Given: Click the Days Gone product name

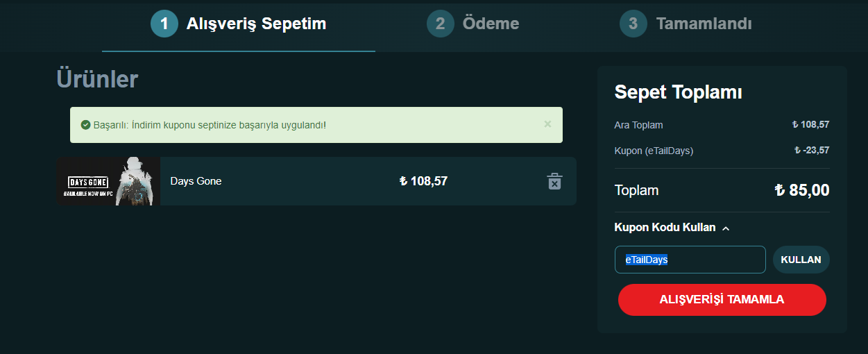Looking at the screenshot, I should pyautogui.click(x=196, y=181).
